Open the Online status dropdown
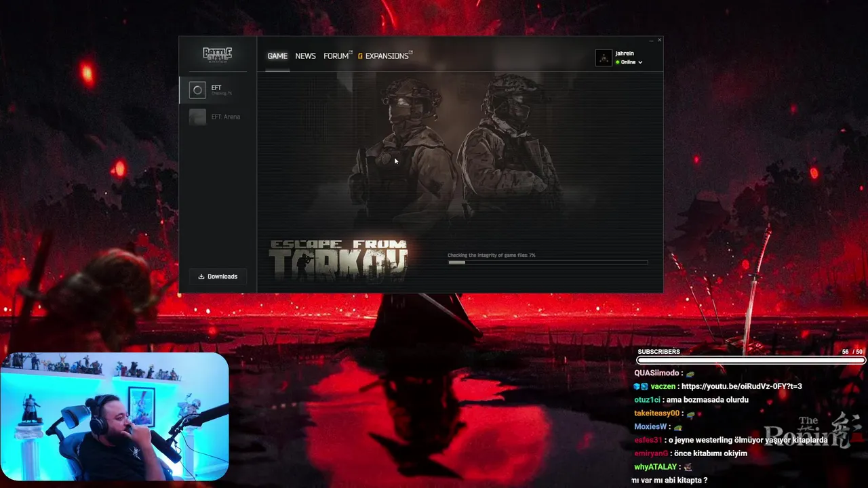This screenshot has width=868, height=488. [629, 62]
